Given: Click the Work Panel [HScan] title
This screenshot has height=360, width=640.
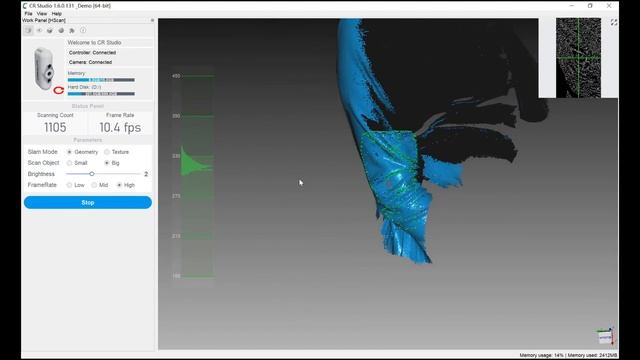Looking at the screenshot, I should click(x=44, y=20).
